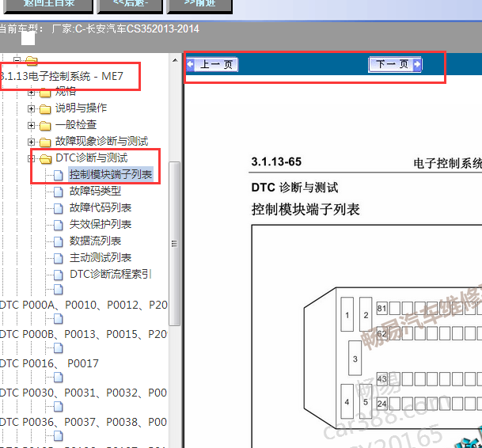Click the >>前进 forward button
482x448 pixels.
click(199, 6)
